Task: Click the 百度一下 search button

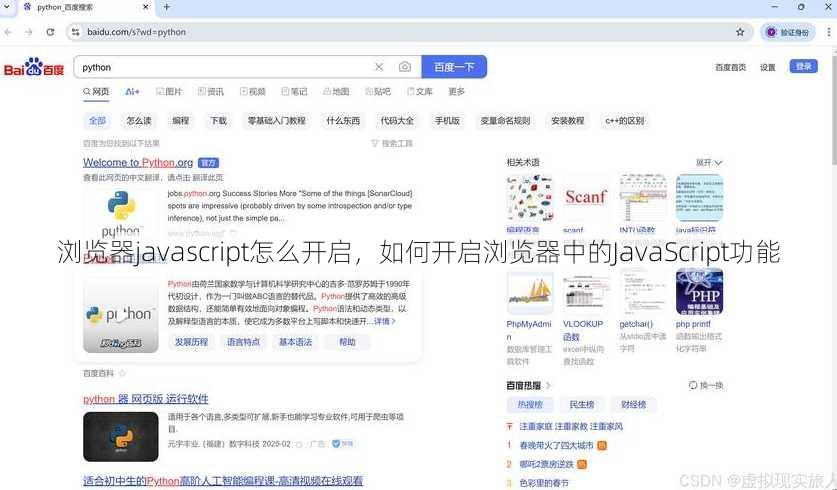Action: point(454,67)
